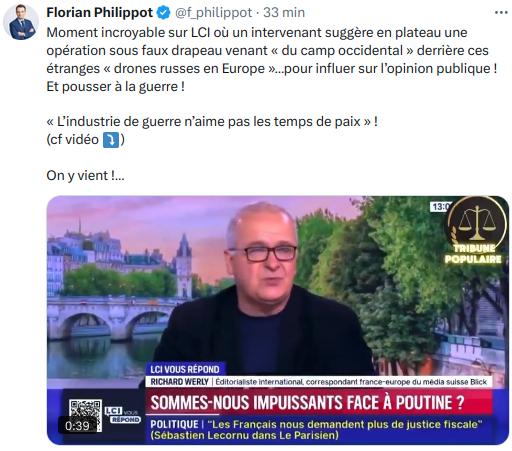Click the blue arrow emoji after 'cf vidéo'
The width and height of the screenshot is (512, 451).
(x=111, y=140)
